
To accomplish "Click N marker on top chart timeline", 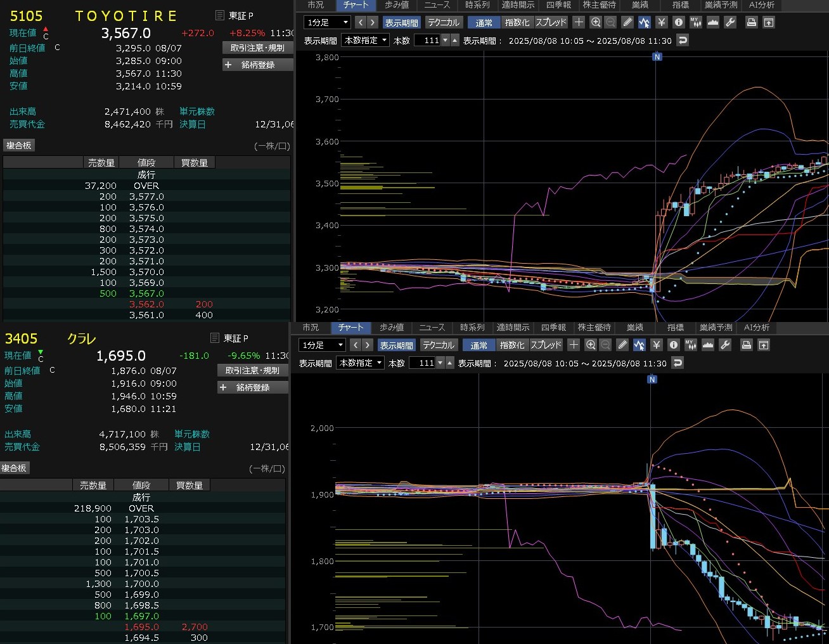I will (x=657, y=56).
